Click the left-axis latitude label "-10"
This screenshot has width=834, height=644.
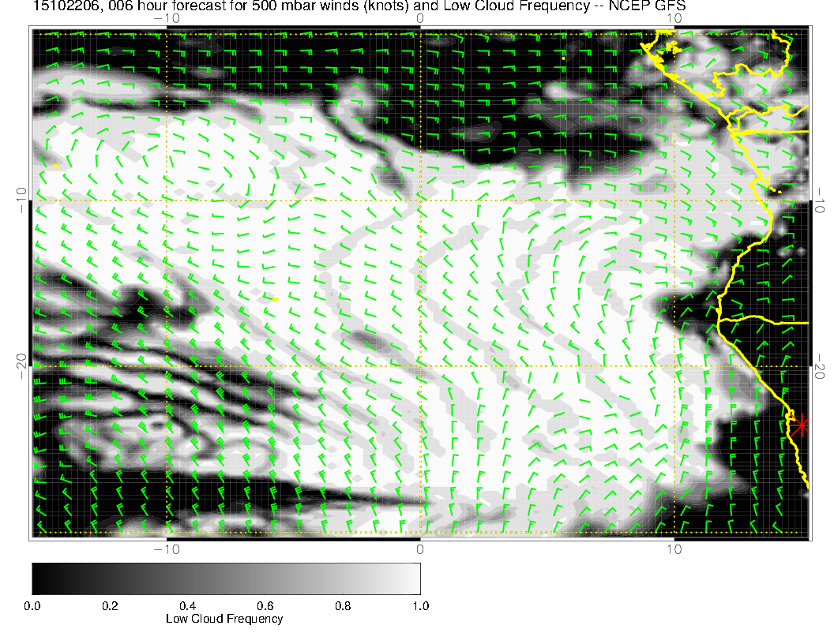[21, 200]
